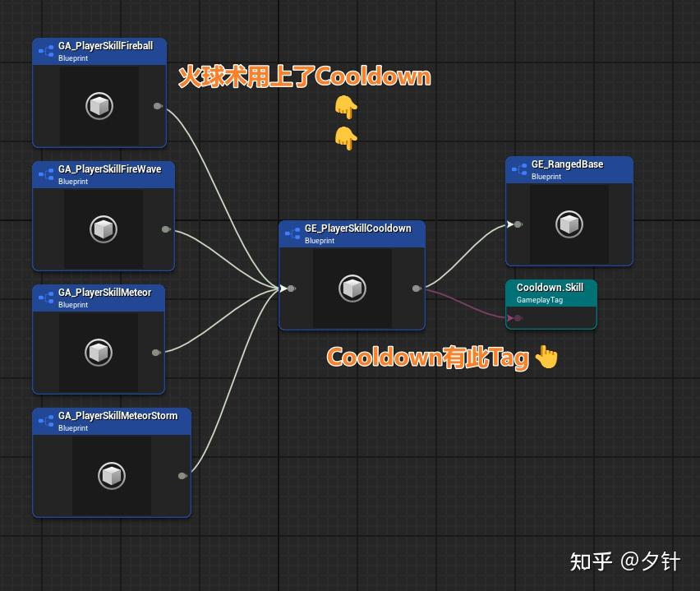Click the input pin of GE_PlayerSkillCooldown
Screen dimensions: 700x591
coord(291,289)
